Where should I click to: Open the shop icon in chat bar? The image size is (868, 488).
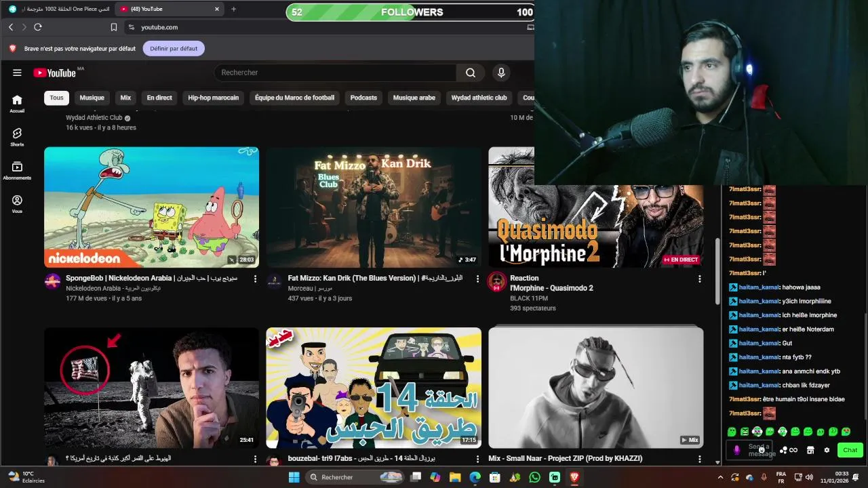click(810, 450)
